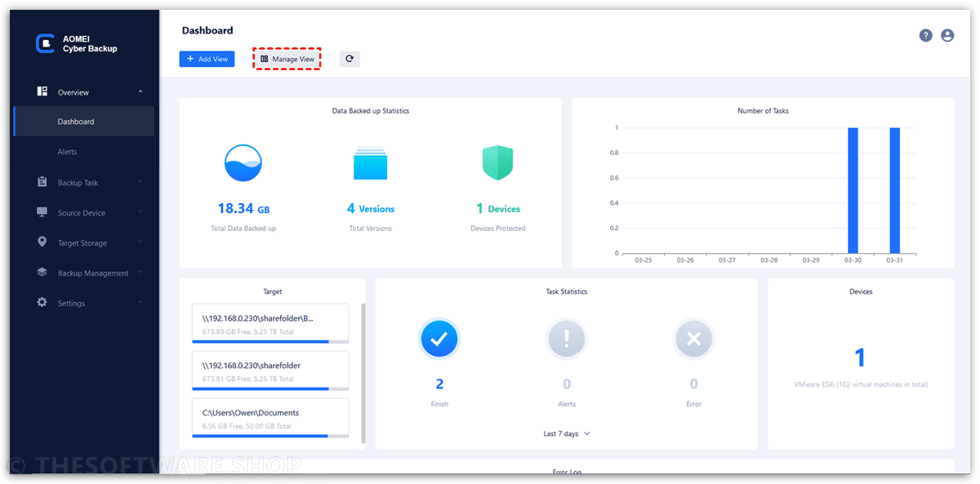
Task: Click the Add View button
Action: click(207, 59)
